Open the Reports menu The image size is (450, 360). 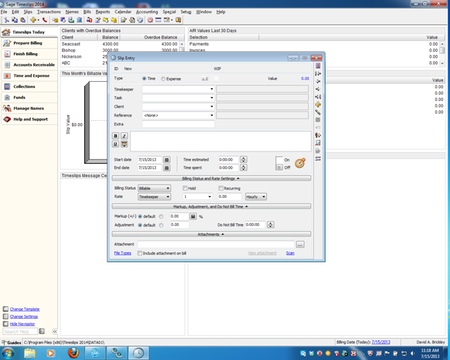point(103,12)
